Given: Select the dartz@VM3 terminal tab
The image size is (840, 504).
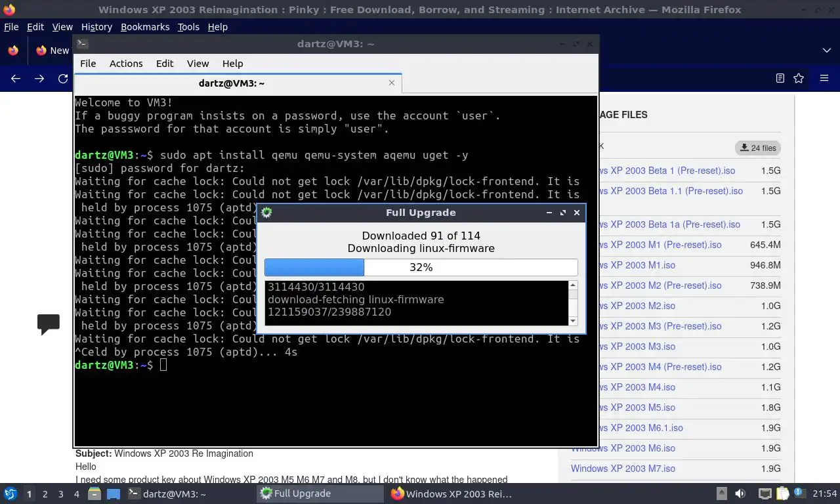Looking at the screenshot, I should click(232, 83).
